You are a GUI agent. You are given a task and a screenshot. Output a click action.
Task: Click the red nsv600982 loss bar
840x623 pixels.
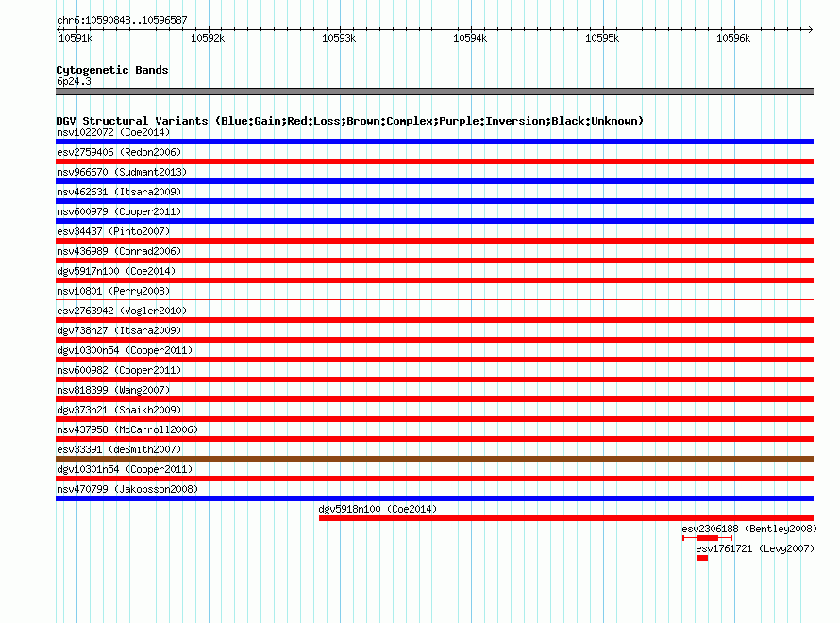tap(434, 379)
